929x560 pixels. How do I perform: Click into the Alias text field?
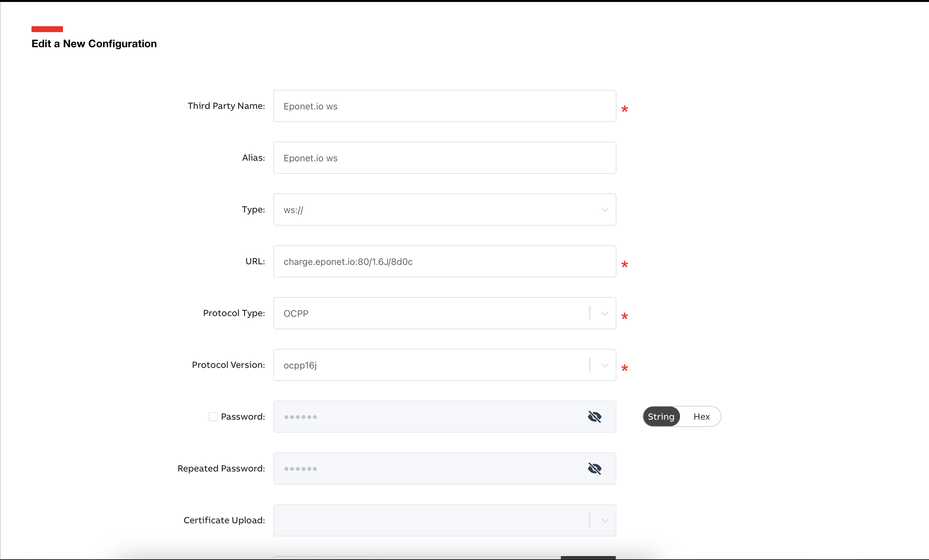[444, 158]
